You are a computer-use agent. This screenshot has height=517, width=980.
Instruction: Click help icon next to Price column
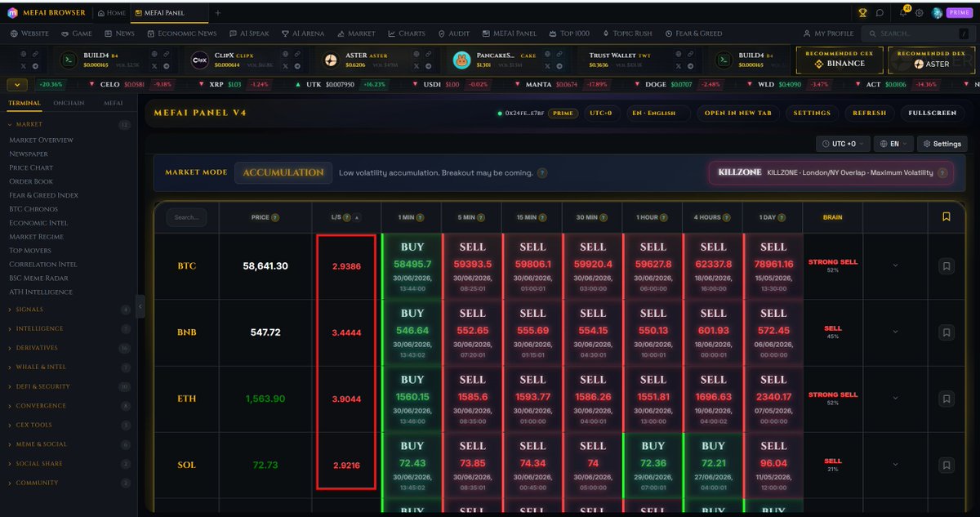click(275, 218)
